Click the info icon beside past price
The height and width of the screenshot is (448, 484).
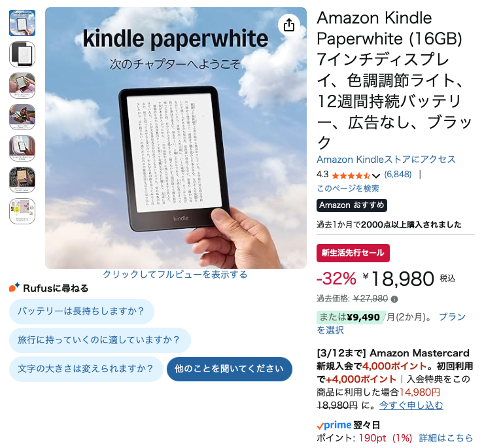(394, 299)
